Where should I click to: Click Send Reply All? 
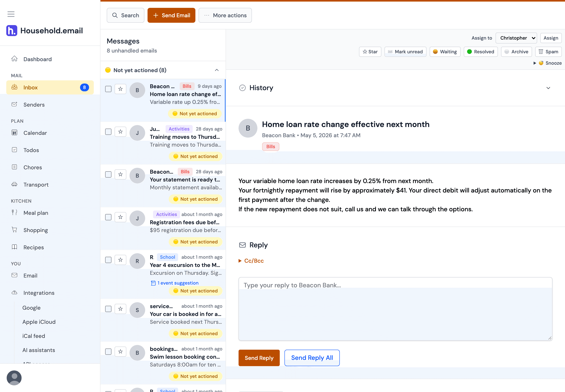(312, 358)
